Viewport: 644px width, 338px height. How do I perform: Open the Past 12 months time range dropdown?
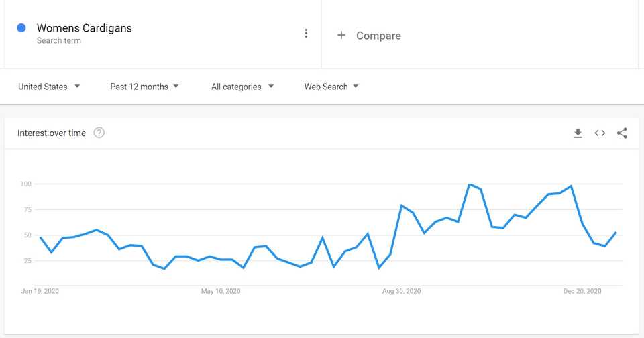[x=144, y=87]
